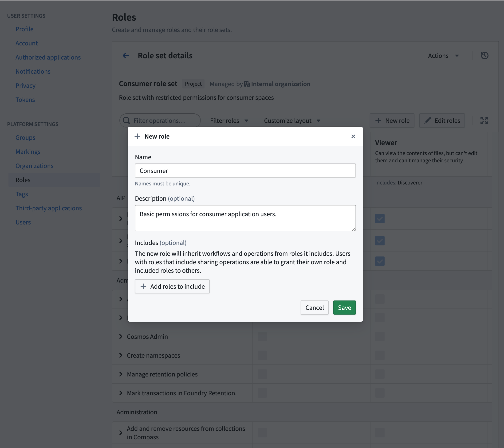Go to Markings in platform settings
Viewport: 504px width, 448px height.
click(x=28, y=152)
